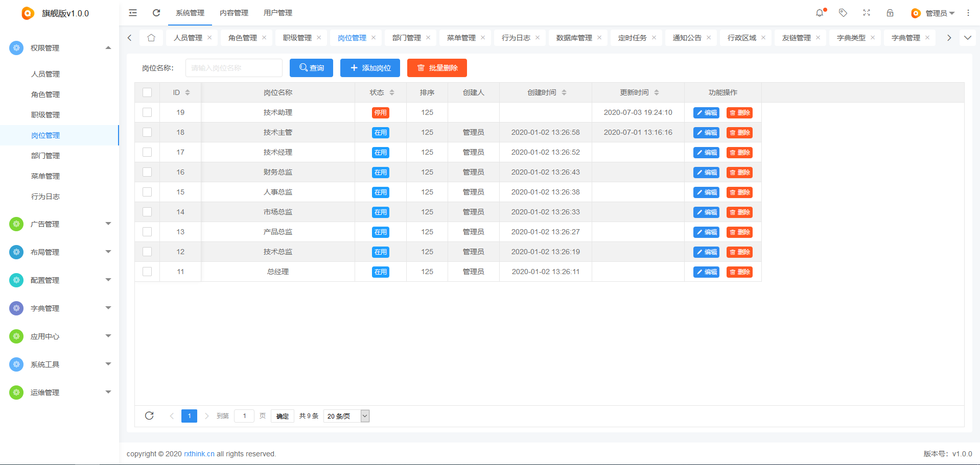Switch to the 定时任务 tab

[632, 38]
